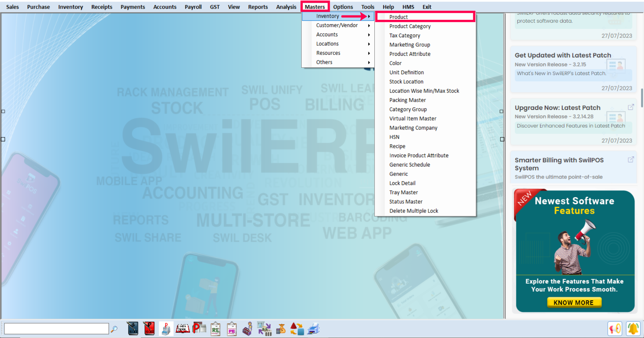Expand the Others submenu
Screen dimensions: 644x338
[338, 62]
